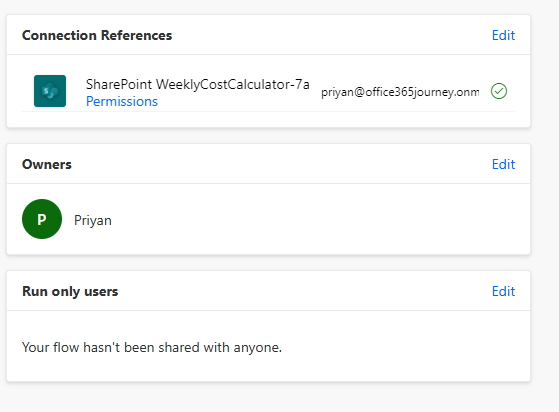Click empty area below the shared-with-anyone message
This screenshot has width=559, height=412.
(268, 369)
